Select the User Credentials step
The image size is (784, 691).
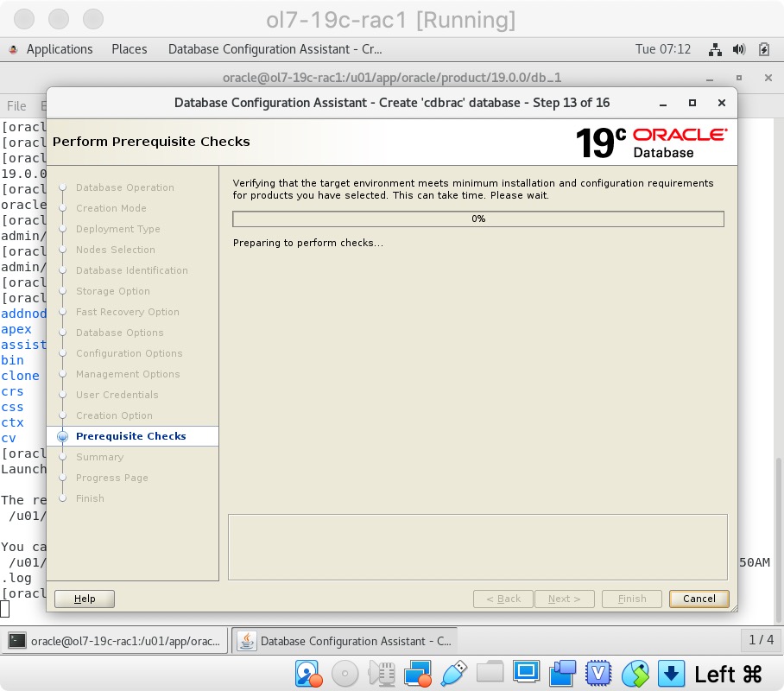tap(117, 395)
